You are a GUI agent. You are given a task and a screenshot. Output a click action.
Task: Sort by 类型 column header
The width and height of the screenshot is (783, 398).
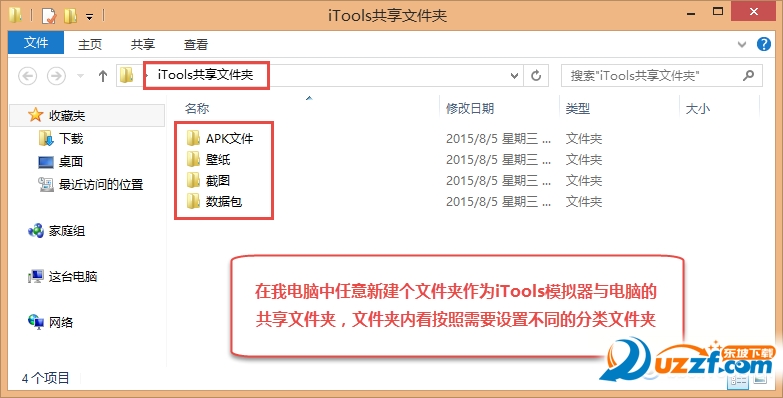pos(578,108)
